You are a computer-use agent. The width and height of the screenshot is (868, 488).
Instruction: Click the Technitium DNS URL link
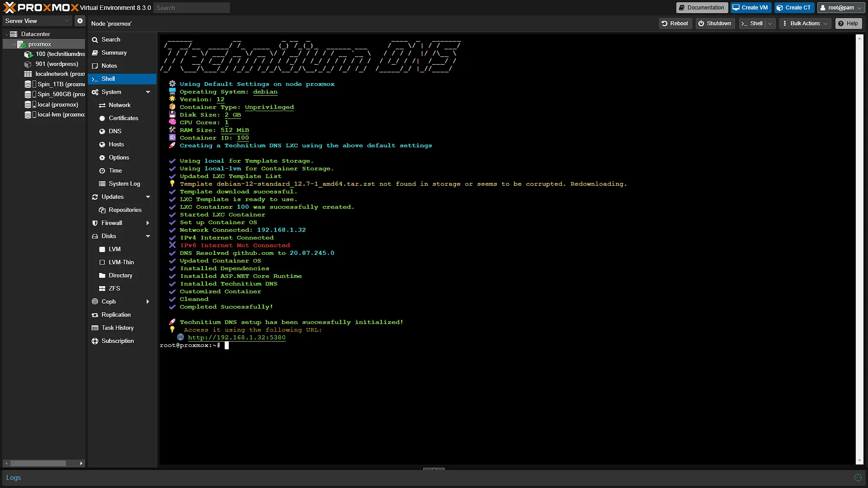click(236, 338)
